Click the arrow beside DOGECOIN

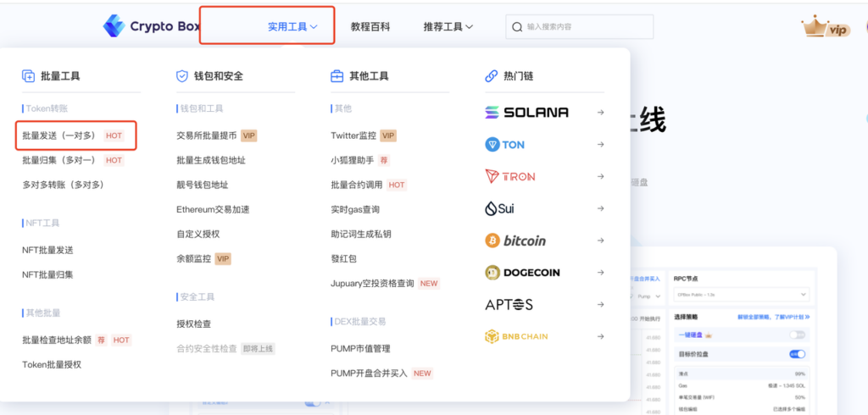coord(600,272)
